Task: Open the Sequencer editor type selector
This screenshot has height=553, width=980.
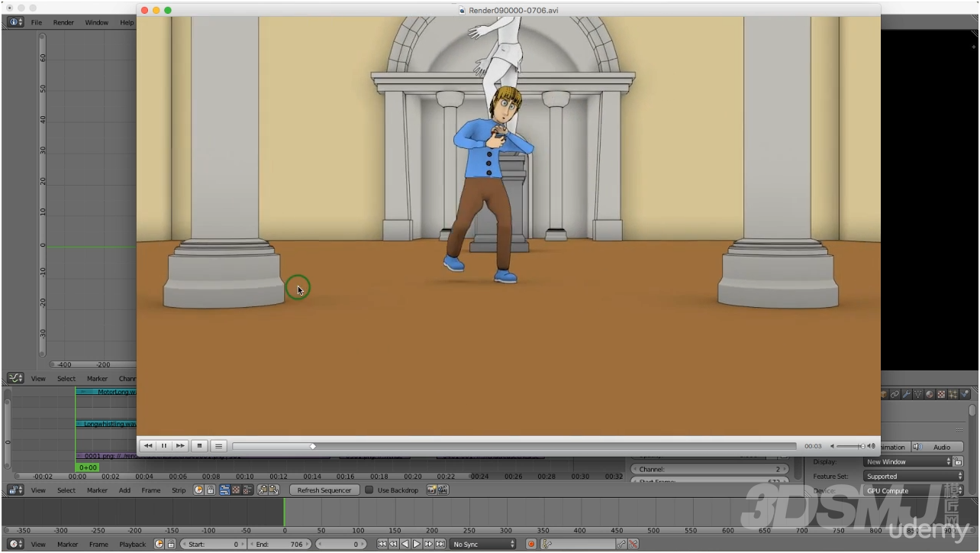Action: (x=15, y=490)
